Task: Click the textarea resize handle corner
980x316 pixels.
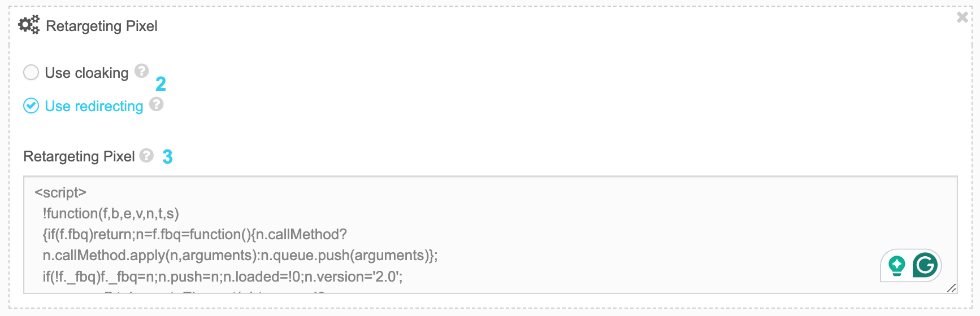Action: (952, 288)
